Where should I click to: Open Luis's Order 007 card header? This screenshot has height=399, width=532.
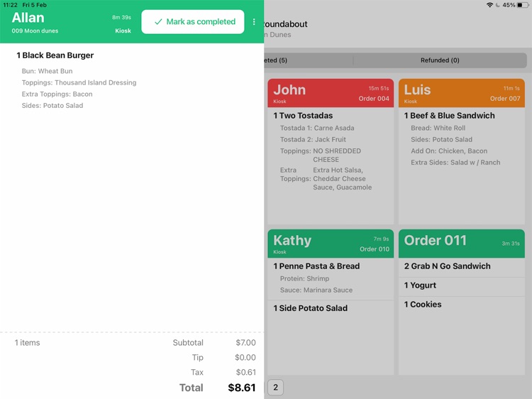(x=462, y=93)
